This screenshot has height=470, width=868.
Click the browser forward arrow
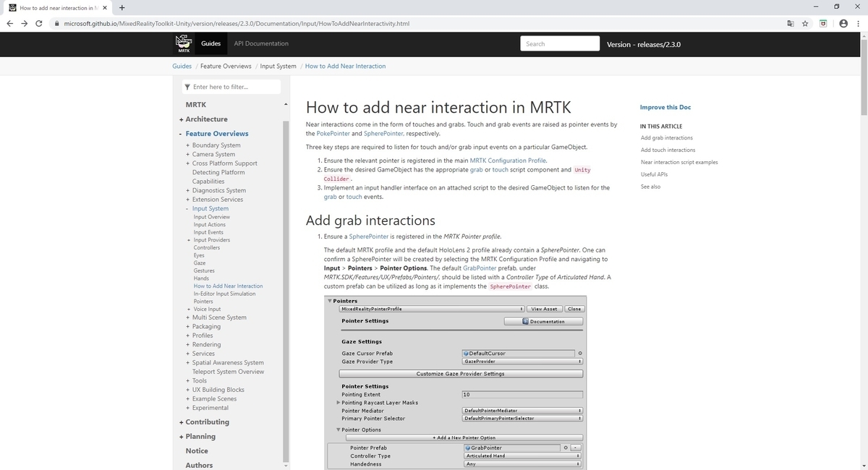(x=24, y=23)
